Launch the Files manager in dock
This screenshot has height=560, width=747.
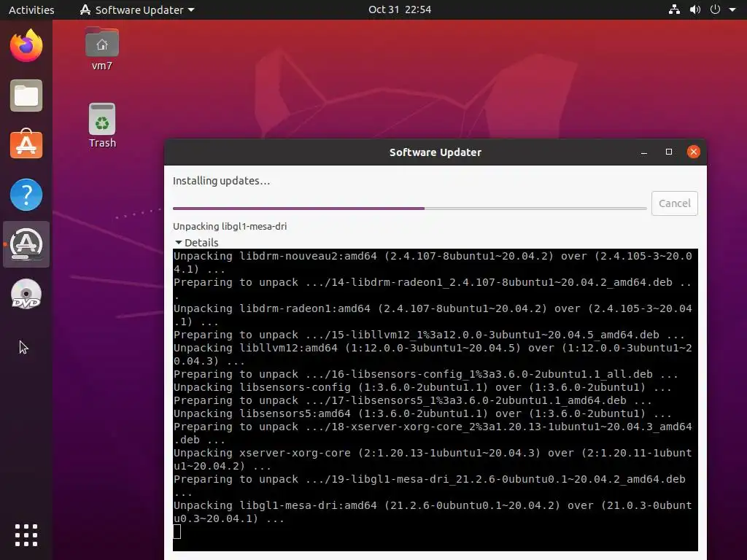click(x=26, y=96)
